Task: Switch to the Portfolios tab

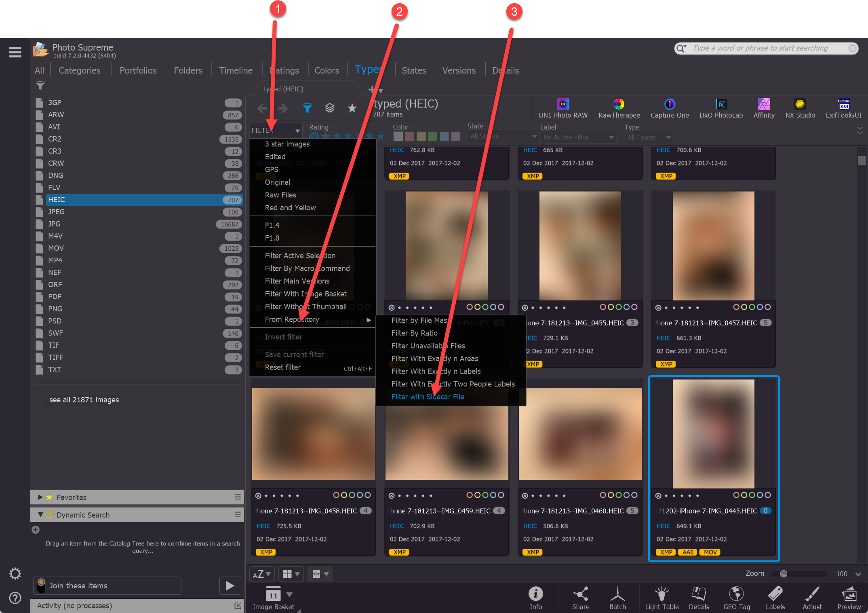Action: [138, 70]
